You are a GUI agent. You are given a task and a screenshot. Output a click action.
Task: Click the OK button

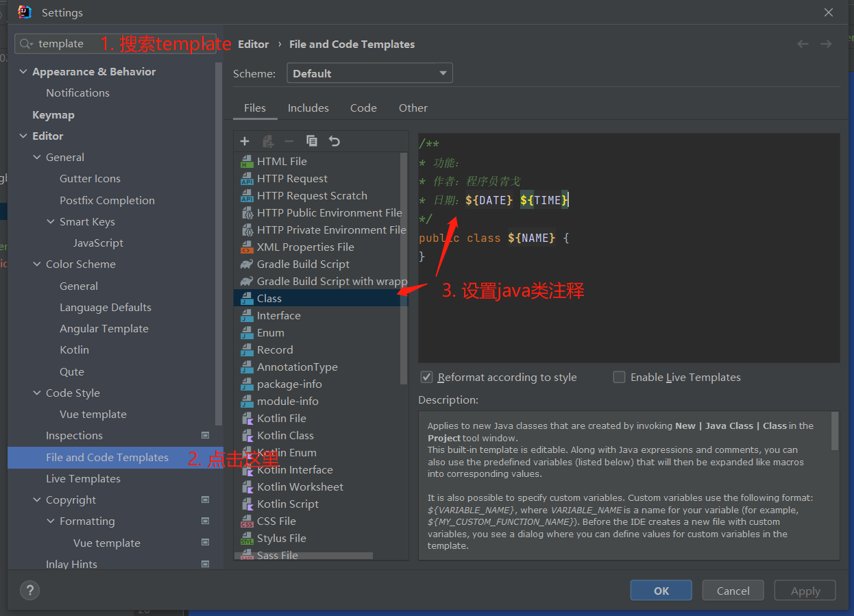(661, 591)
